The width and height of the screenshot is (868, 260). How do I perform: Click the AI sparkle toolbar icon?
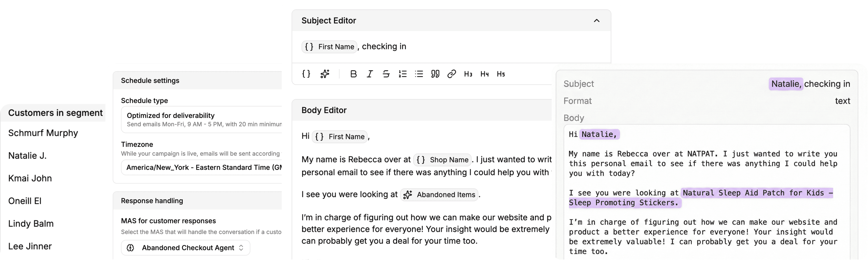(325, 74)
